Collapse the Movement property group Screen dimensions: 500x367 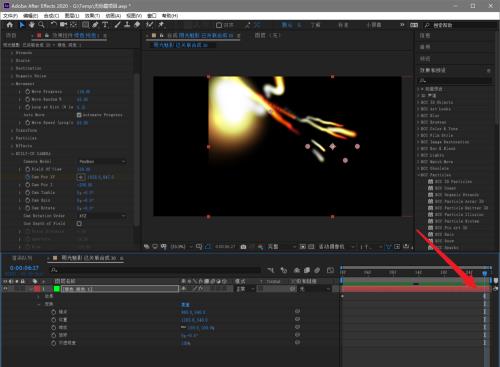tap(12, 84)
